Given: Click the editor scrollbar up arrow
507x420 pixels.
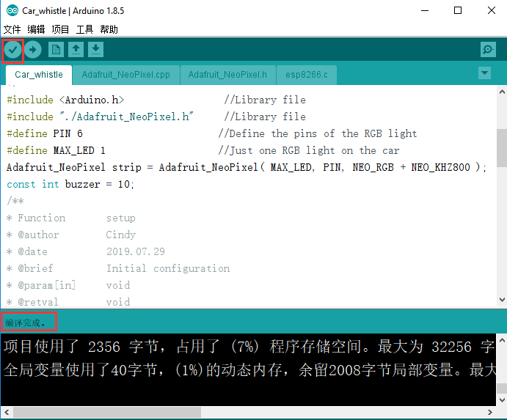Looking at the screenshot, I should (502, 92).
